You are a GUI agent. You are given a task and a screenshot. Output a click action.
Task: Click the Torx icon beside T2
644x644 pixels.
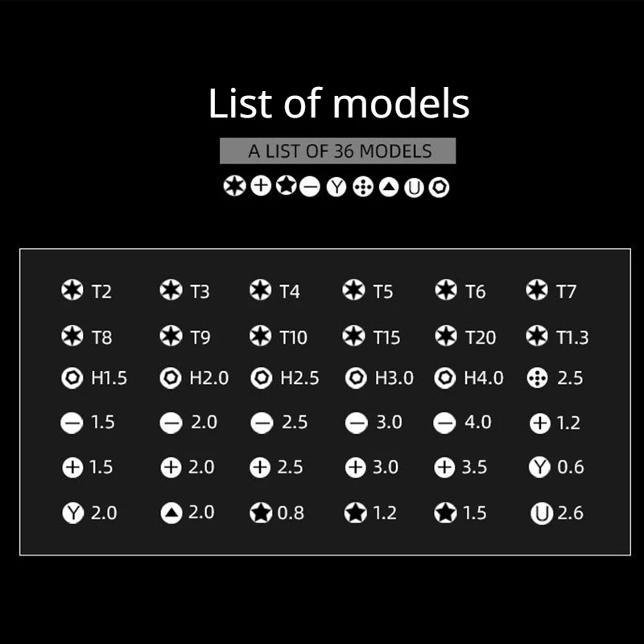click(72, 291)
